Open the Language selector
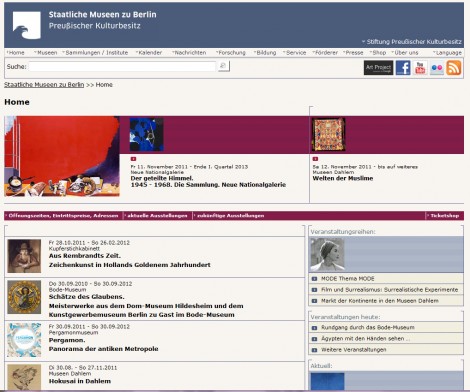This screenshot has width=470, height=392. click(x=447, y=53)
